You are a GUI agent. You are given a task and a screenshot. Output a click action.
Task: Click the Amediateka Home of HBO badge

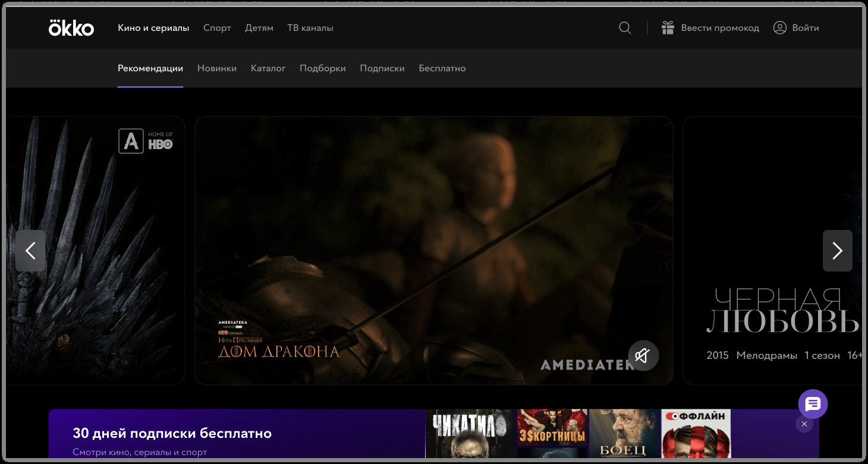[146, 141]
